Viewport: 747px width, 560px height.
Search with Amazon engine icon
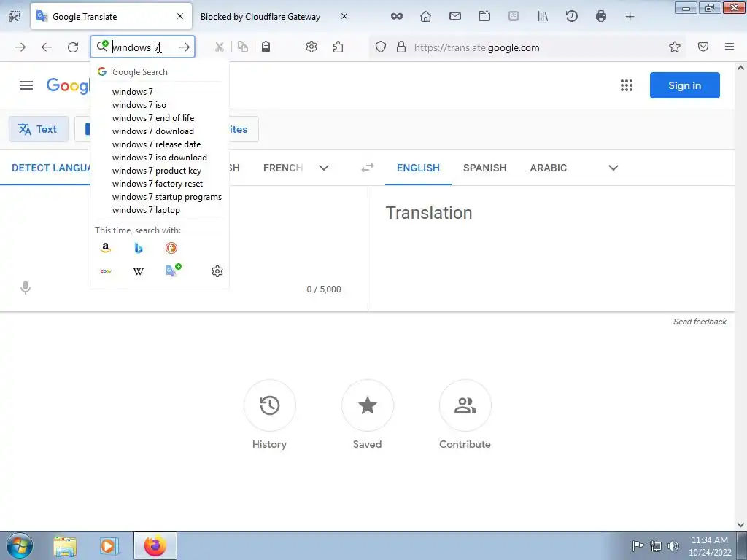[x=106, y=248]
